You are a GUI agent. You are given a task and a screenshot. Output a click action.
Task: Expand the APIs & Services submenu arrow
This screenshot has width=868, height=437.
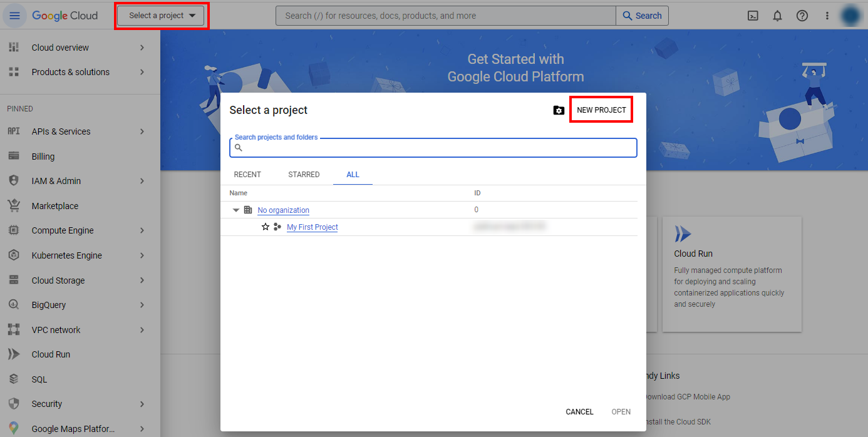(x=142, y=131)
